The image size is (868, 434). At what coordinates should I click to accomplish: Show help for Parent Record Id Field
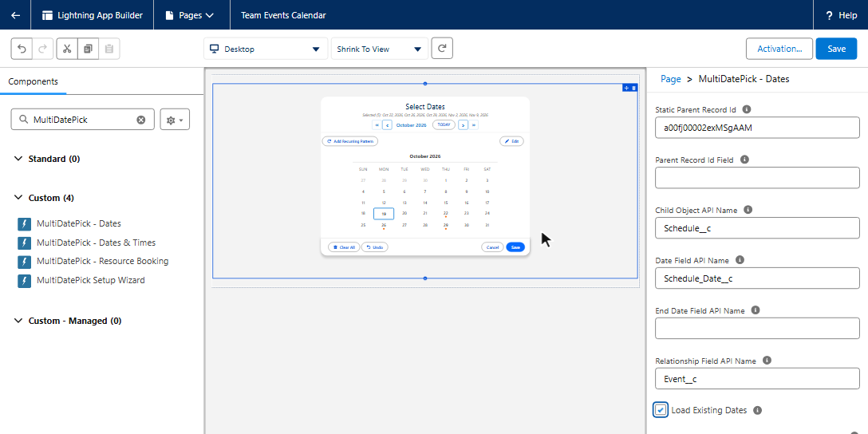[x=744, y=160]
